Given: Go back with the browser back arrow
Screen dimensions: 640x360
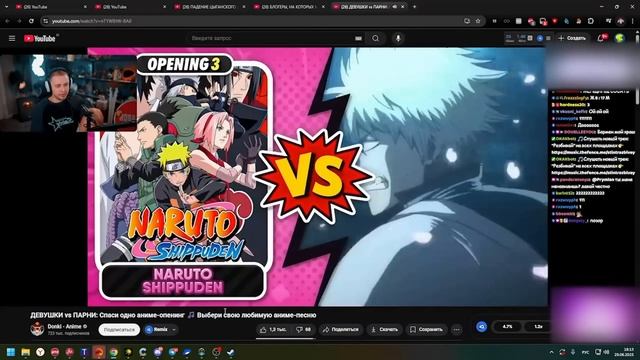Looking at the screenshot, I should (7, 21).
